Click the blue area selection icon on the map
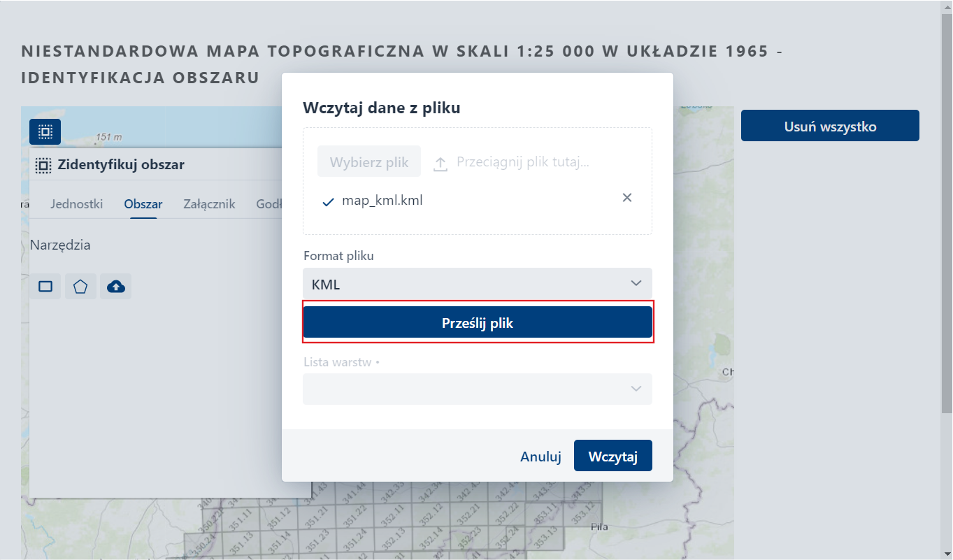The image size is (953, 560). pos(45,131)
